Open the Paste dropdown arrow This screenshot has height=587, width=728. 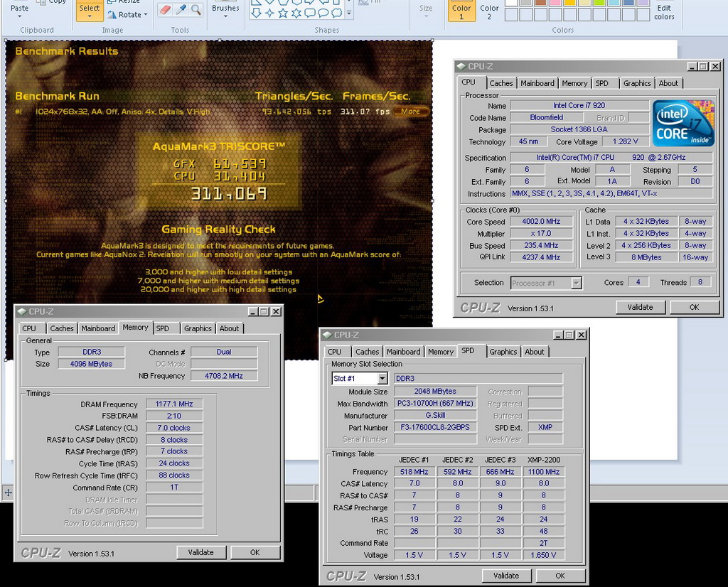pyautogui.click(x=19, y=17)
